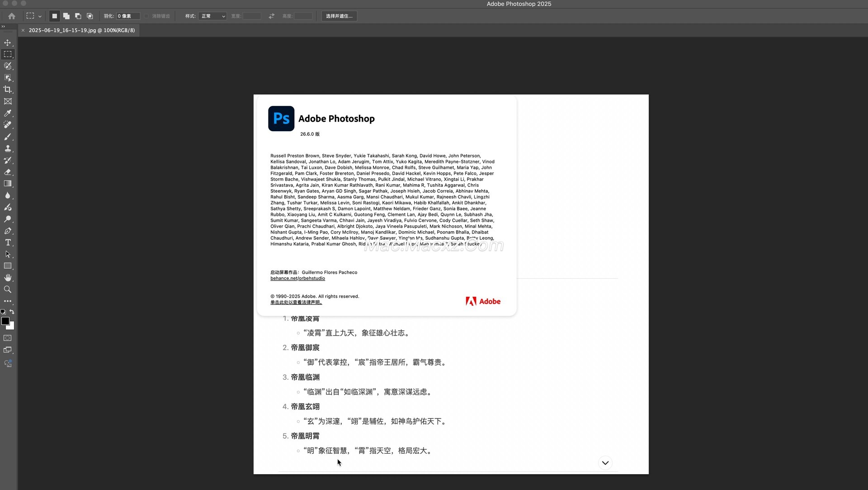Viewport: 868px width, 490px height.
Task: Click the '帝凰明霄' heading text
Action: point(305,436)
